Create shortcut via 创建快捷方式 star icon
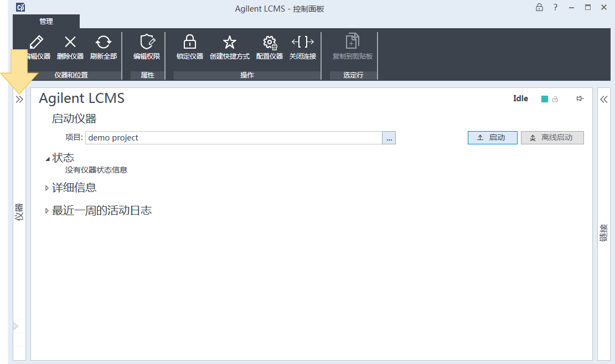 click(x=229, y=42)
